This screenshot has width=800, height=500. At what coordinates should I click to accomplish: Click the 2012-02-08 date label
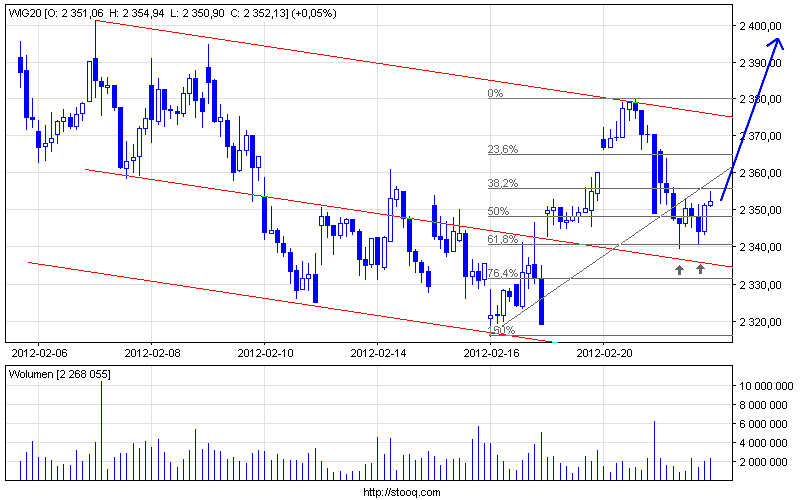pyautogui.click(x=152, y=353)
